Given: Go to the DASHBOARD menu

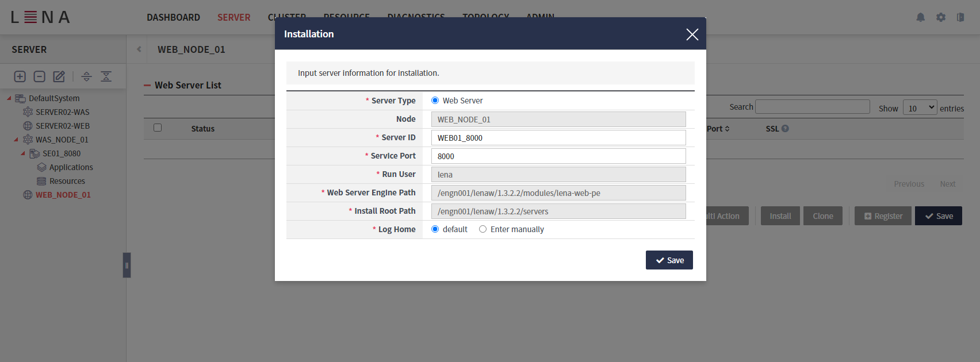Looking at the screenshot, I should (173, 17).
